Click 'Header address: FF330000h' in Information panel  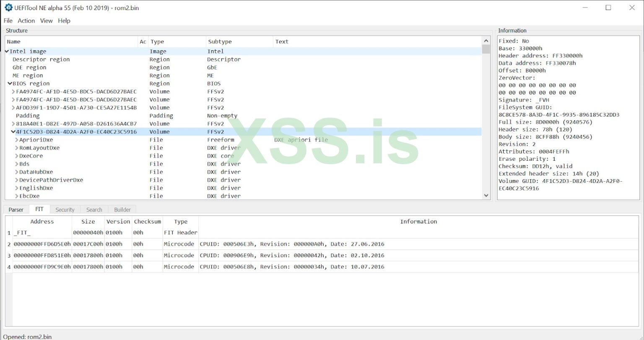coord(540,56)
